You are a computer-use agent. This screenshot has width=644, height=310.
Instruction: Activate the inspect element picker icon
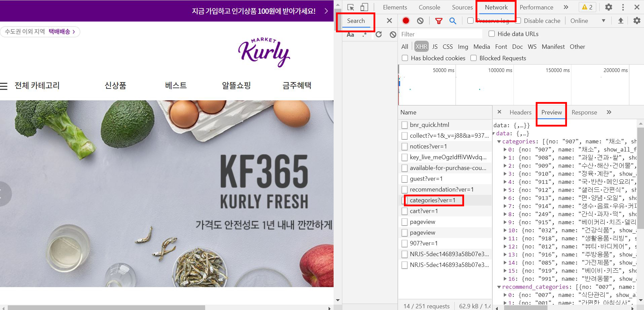click(x=351, y=7)
